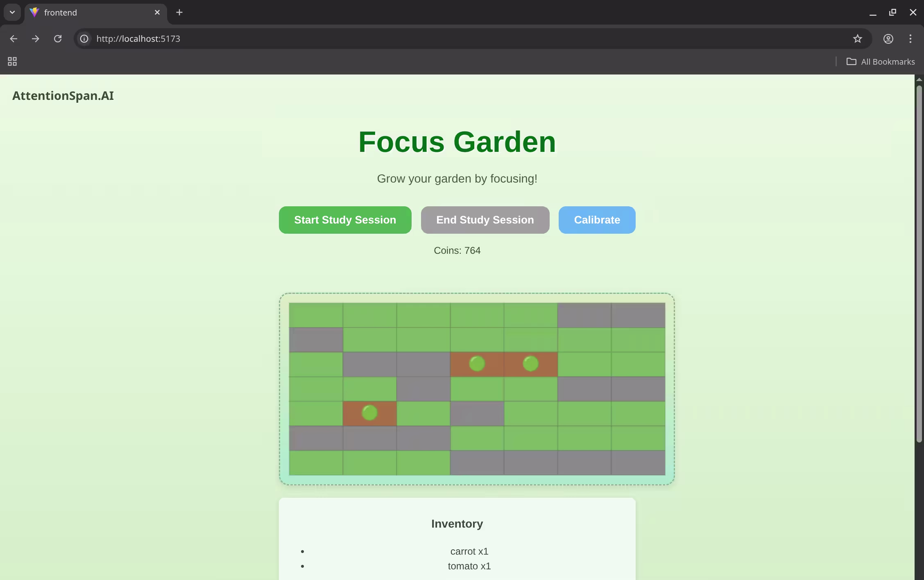Click the carrot plant in the lower garden row
Viewport: 924px width, 580px height.
point(369,413)
